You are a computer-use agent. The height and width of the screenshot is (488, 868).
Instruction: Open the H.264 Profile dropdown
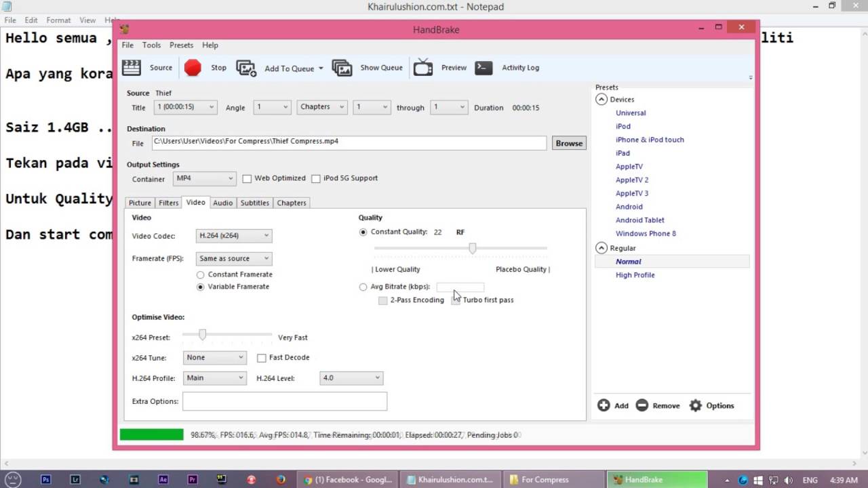tap(214, 378)
